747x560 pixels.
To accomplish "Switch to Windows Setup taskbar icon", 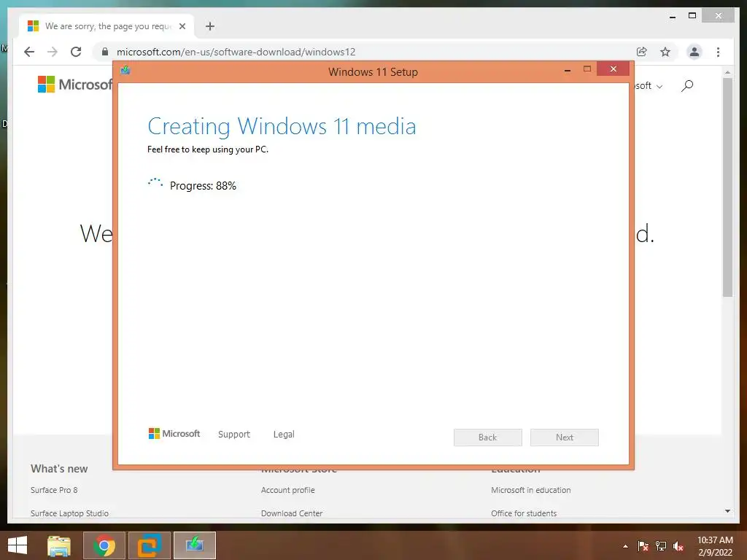I will [x=195, y=545].
